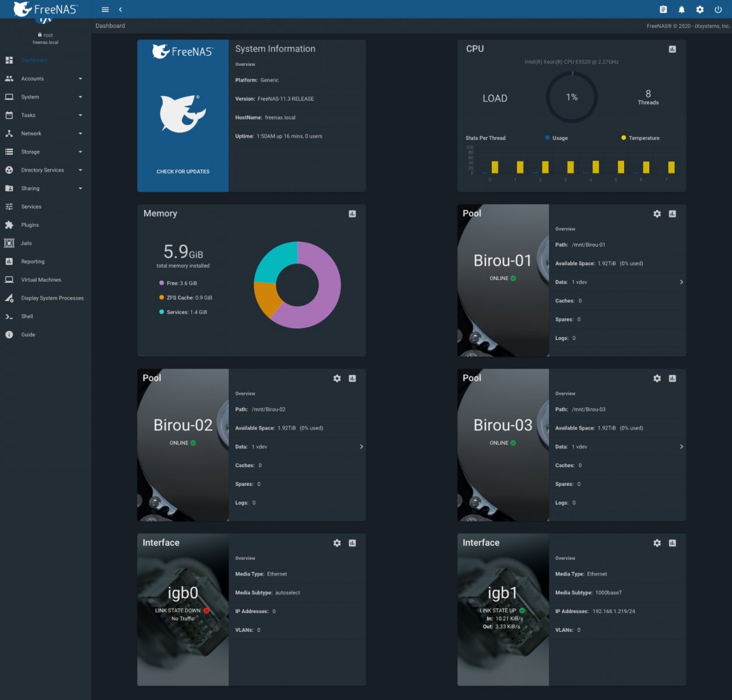The image size is (732, 700).
Task: Open Birou-01 pool reports chart icon
Action: click(672, 214)
